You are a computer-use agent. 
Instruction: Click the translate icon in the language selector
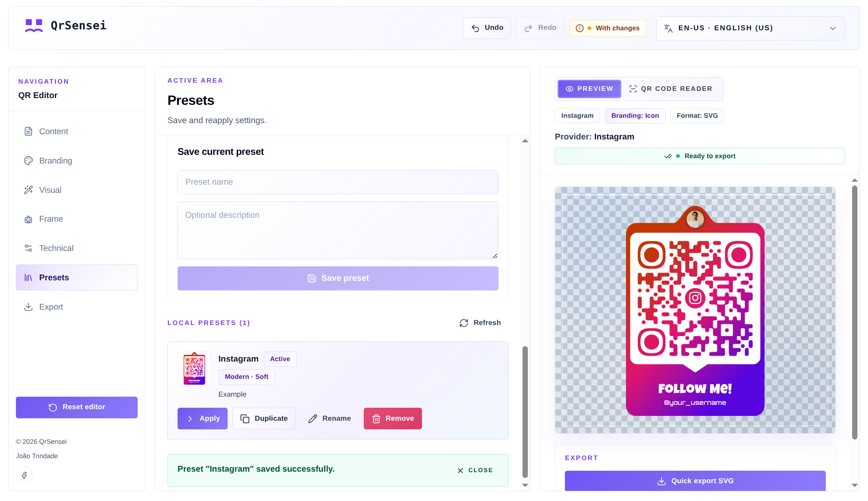point(668,28)
